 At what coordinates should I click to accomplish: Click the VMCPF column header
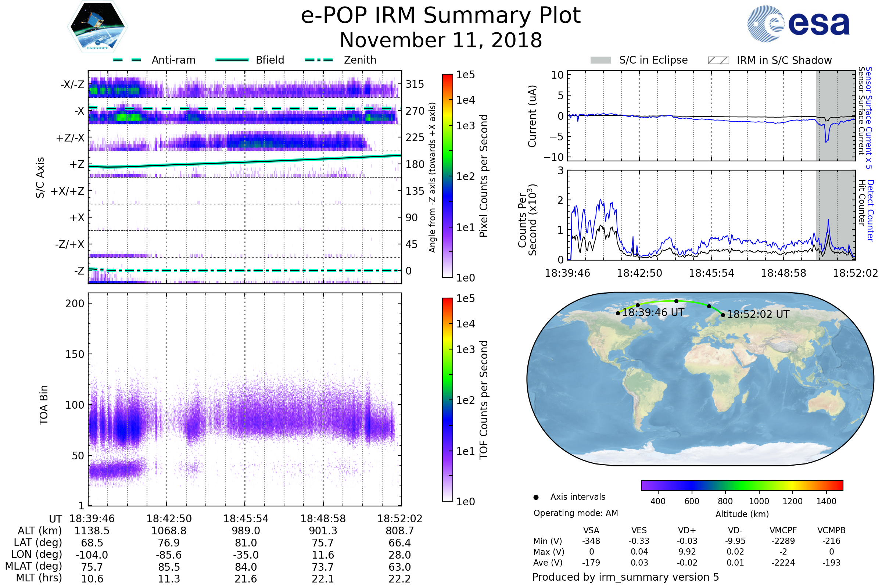(783, 530)
